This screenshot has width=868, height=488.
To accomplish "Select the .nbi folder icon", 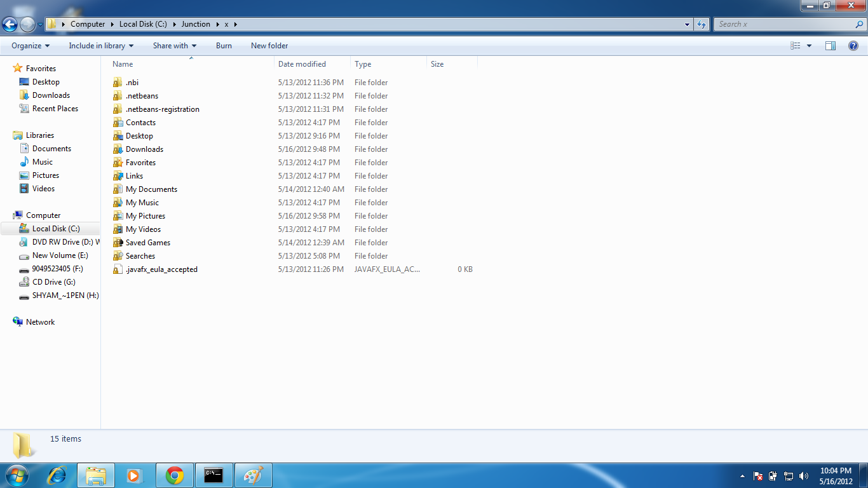I will coord(118,83).
